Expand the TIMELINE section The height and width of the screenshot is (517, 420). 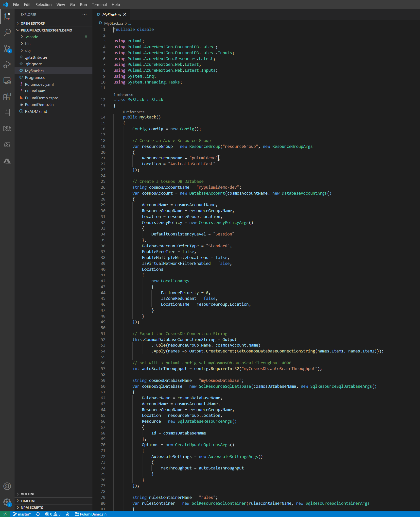(28, 501)
